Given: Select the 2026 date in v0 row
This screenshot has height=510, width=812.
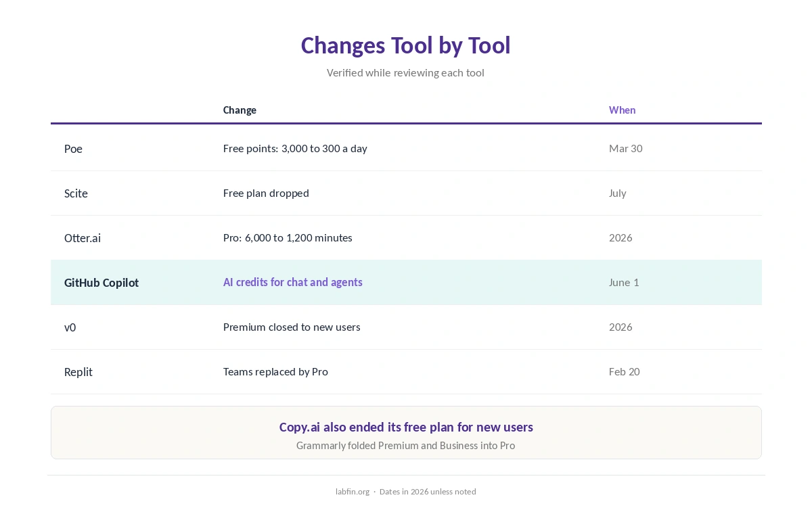Looking at the screenshot, I should coord(621,327).
